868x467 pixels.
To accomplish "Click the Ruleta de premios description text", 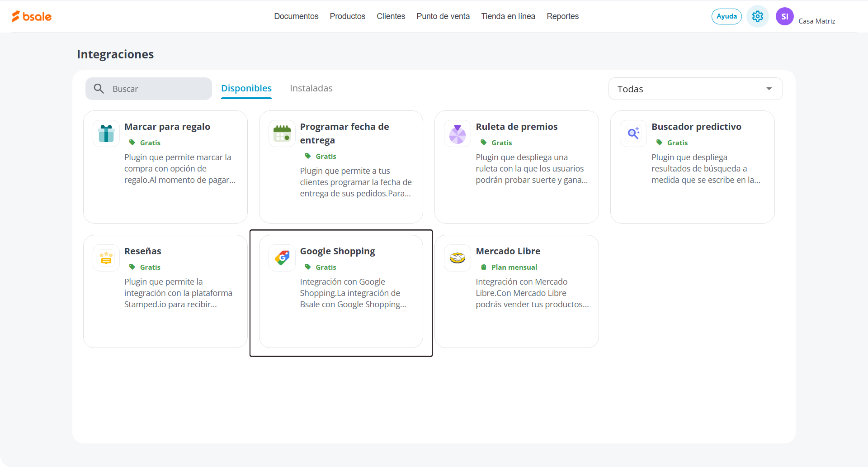I will click(532, 168).
